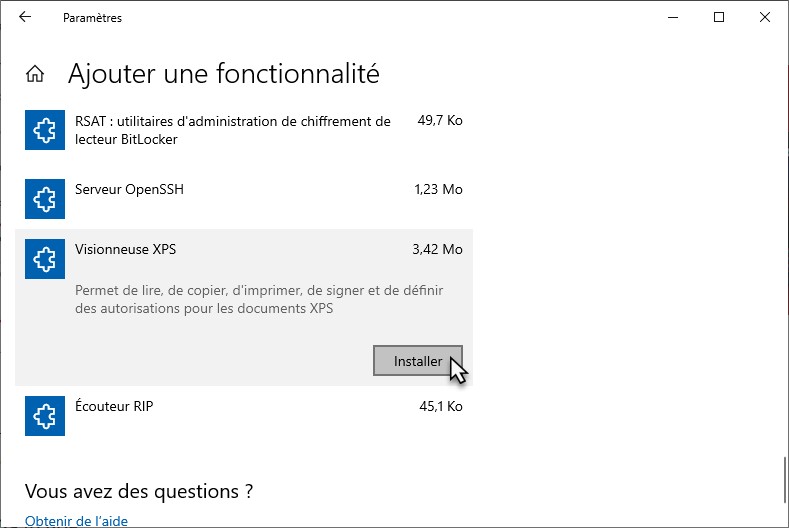Click the 1,23 Mo size label
789x528 pixels.
(x=438, y=189)
